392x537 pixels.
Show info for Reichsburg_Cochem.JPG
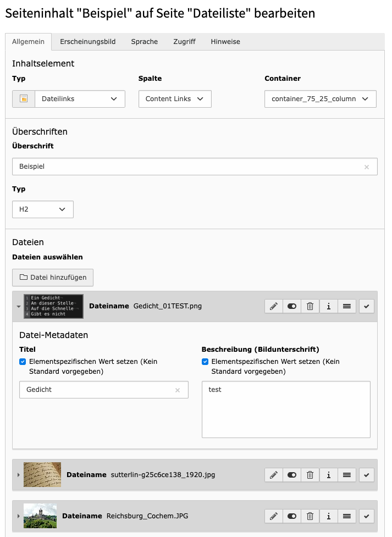[x=329, y=516]
